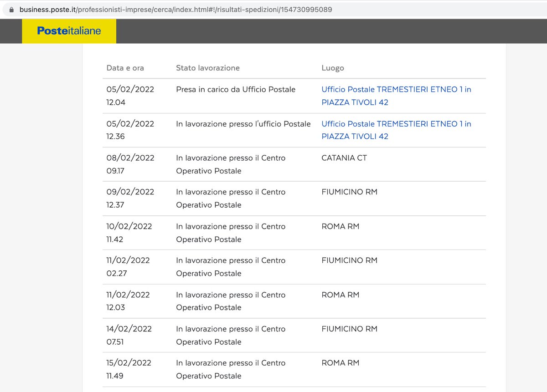Open Ufficio Postale Tremestieri Etneo link at 12.04
This screenshot has width=547, height=392.
click(x=396, y=96)
